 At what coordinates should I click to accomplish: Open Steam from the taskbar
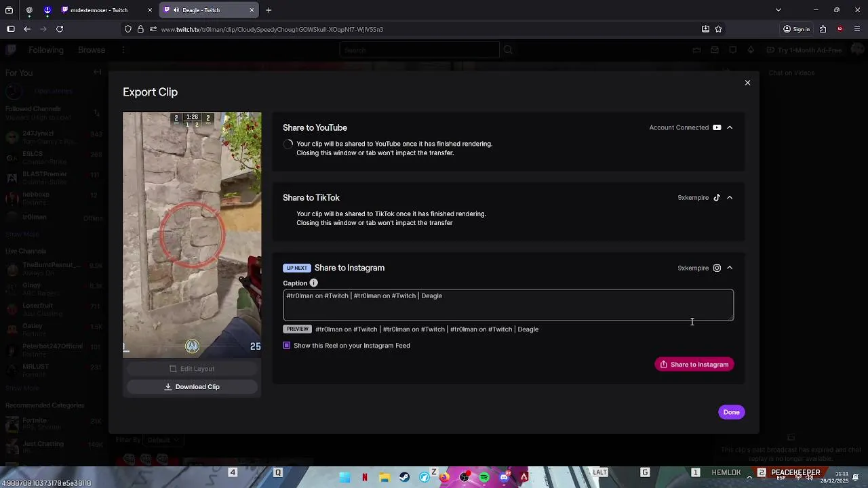tap(404, 477)
